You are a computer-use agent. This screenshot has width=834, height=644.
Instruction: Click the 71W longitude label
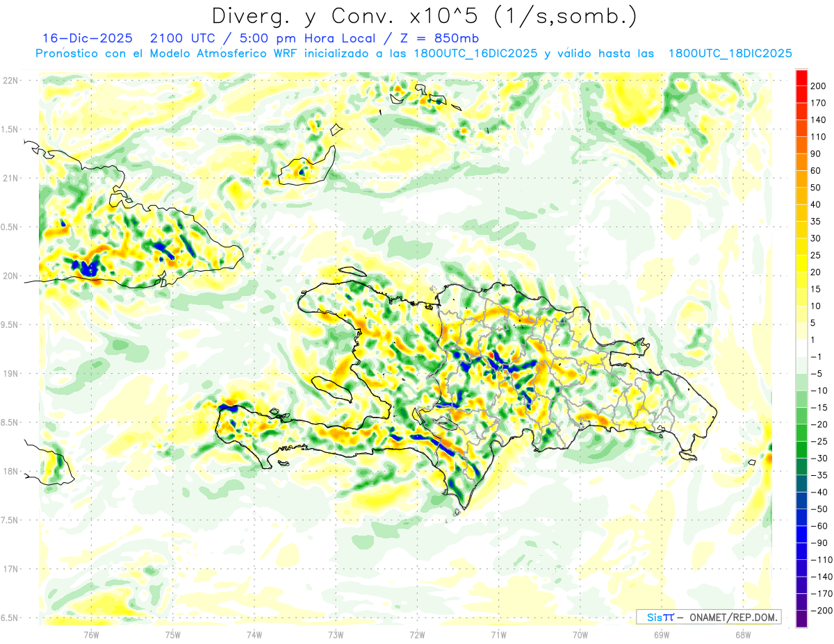[498, 634]
